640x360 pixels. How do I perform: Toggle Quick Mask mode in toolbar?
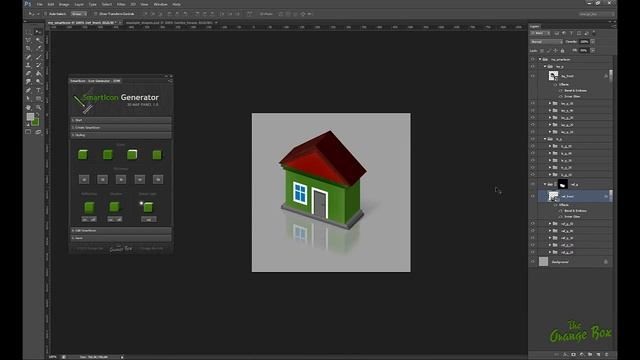point(28,131)
